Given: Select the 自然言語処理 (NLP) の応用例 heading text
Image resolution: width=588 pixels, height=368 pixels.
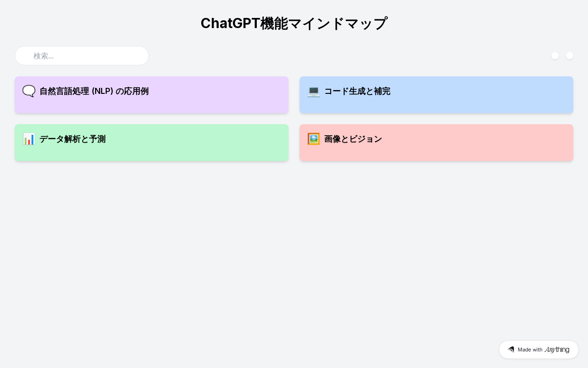Looking at the screenshot, I should point(94,91).
